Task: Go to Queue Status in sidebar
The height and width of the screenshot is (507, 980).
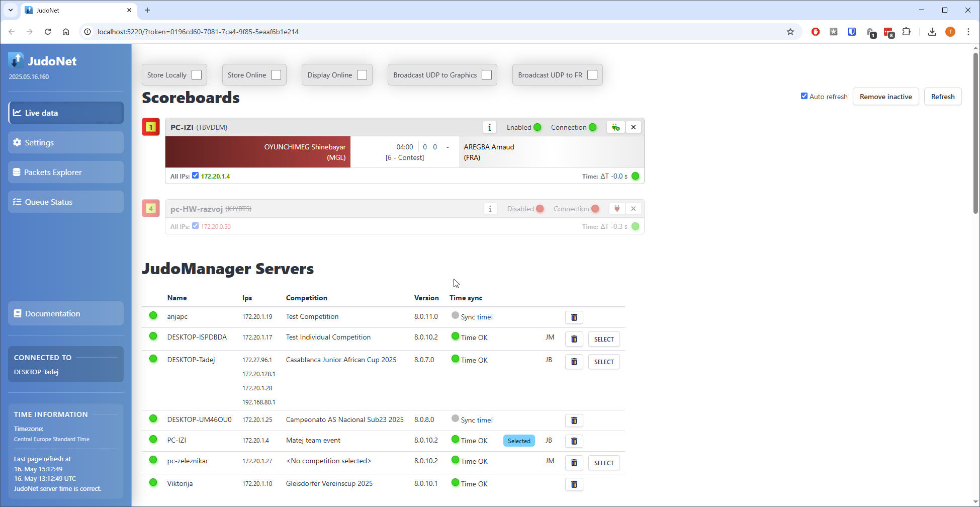Action: coord(66,202)
